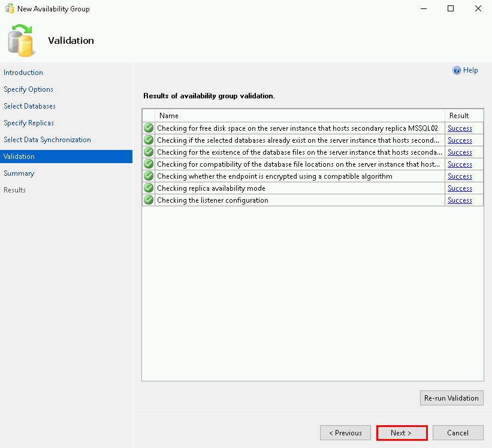Screen dimensions: 492x448
Task: Go to Specify Options page
Action: [28, 89]
